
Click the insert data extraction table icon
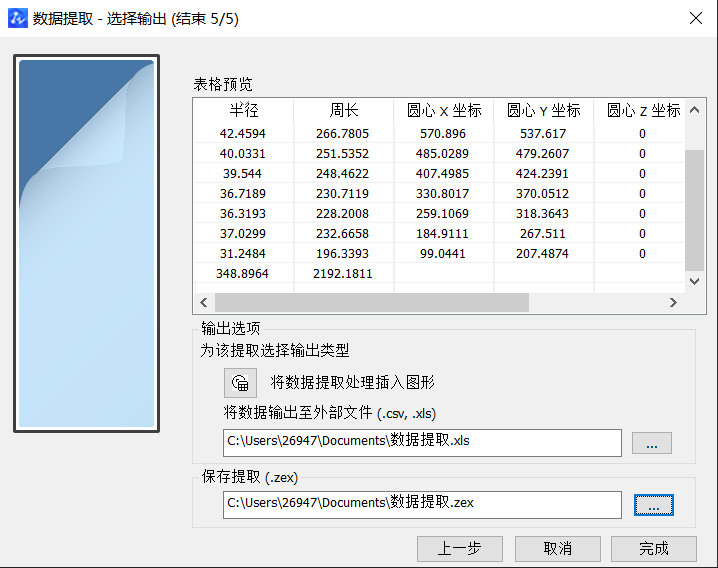pos(239,382)
